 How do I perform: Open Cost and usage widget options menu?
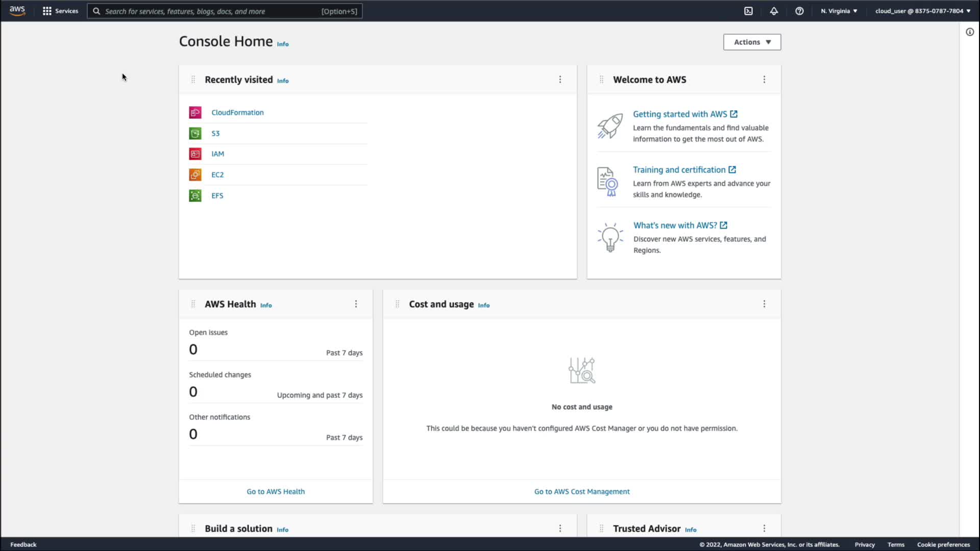[x=764, y=304]
